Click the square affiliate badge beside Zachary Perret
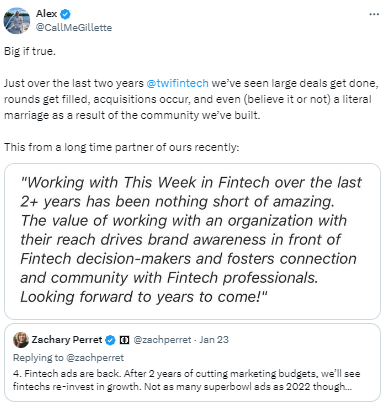The height and width of the screenshot is (403, 390). coord(124,340)
